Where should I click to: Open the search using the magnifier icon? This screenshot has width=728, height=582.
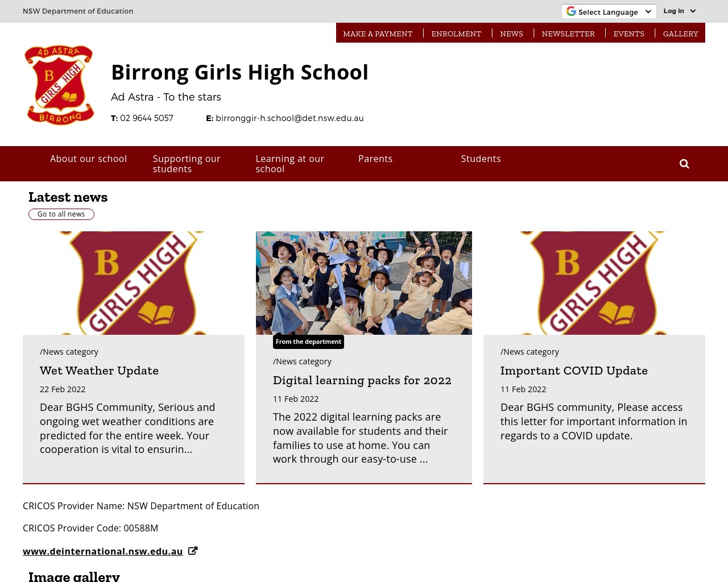point(684,163)
